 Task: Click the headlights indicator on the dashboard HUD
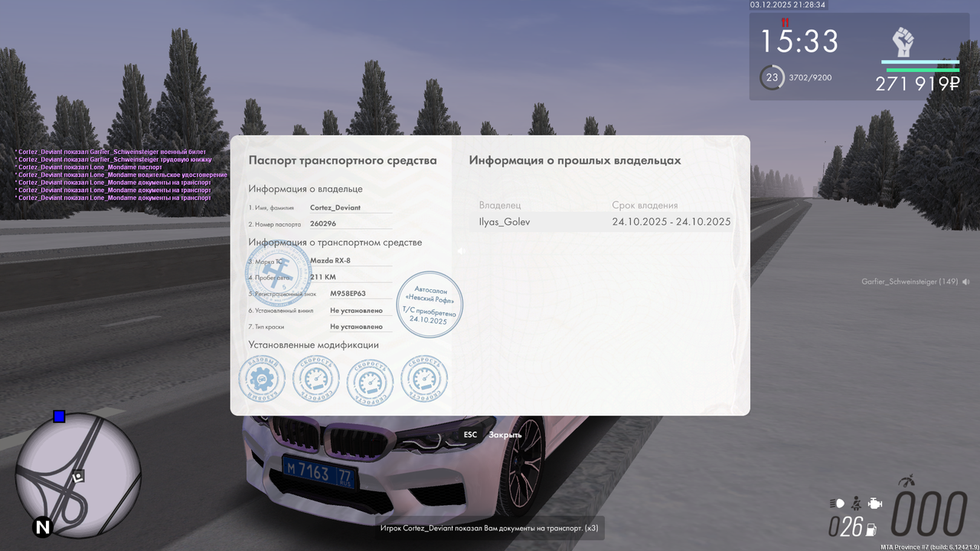836,503
